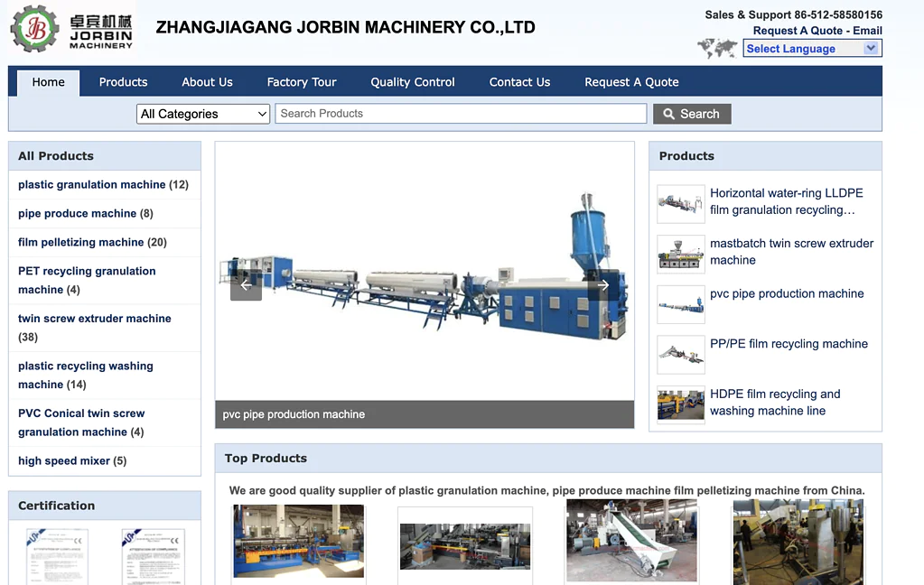This screenshot has width=924, height=585.
Task: Select film pelletizing machine category
Action: tap(80, 242)
